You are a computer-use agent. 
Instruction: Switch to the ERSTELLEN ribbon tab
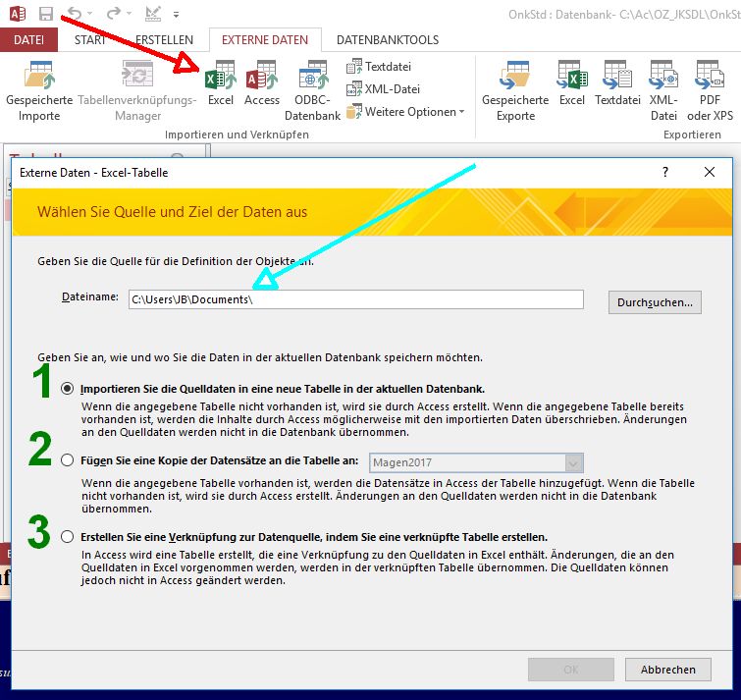coord(164,39)
